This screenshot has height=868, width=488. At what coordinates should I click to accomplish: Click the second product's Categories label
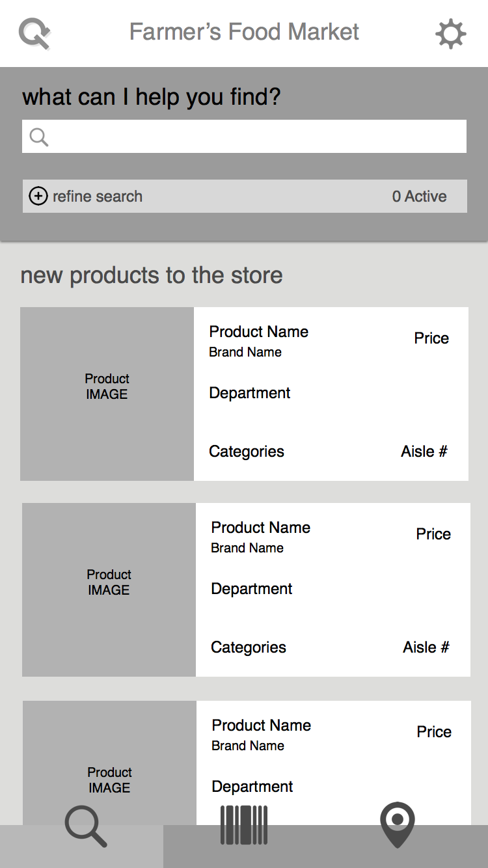(248, 647)
